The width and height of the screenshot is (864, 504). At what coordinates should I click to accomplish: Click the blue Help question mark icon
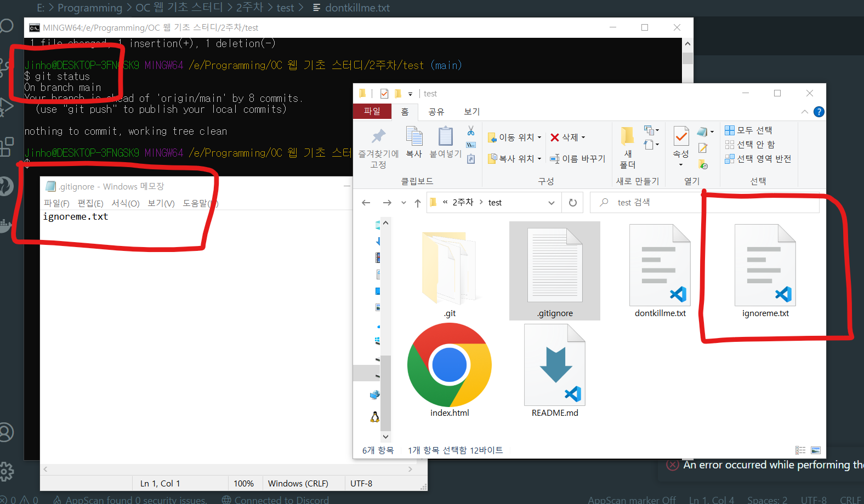point(819,112)
